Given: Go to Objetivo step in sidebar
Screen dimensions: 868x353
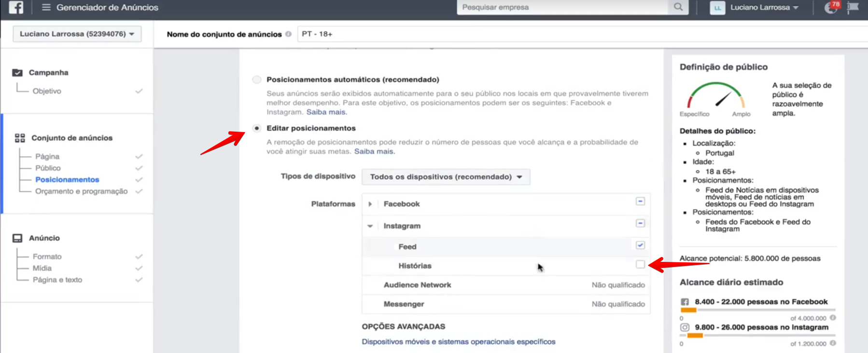Looking at the screenshot, I should click(47, 91).
